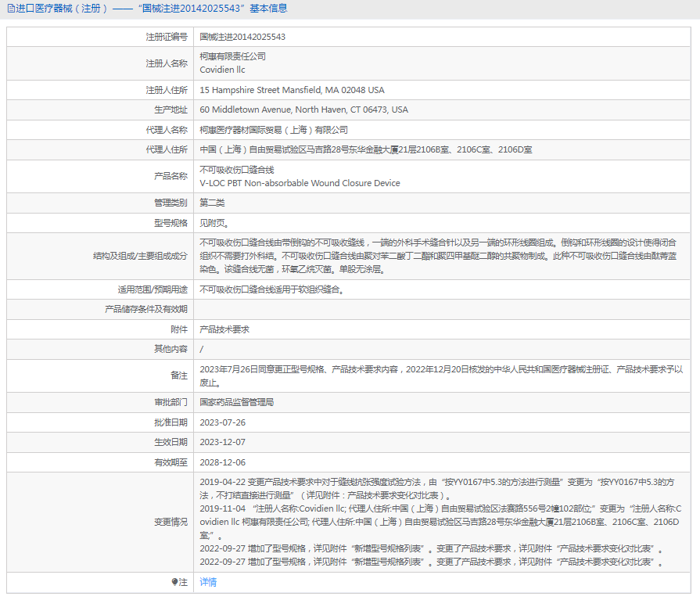This screenshot has height=600, width=700.
Task: Open the 详情 link in the 注 row
Action: [x=208, y=582]
